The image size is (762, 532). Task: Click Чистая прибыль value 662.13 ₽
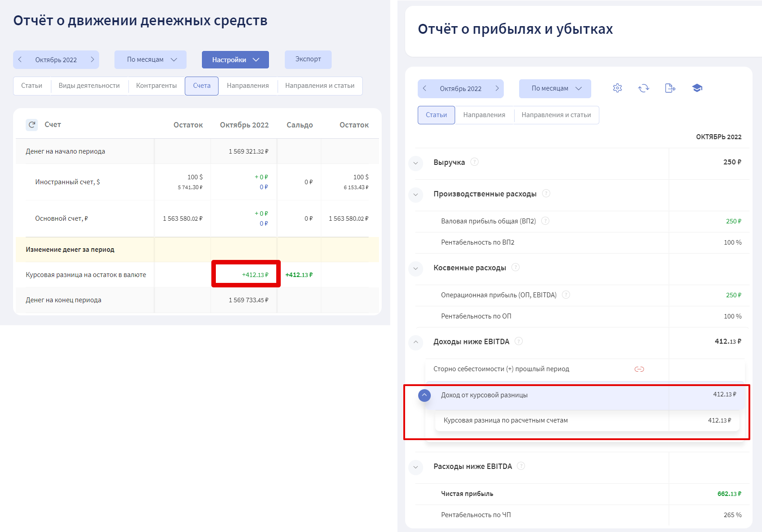pyautogui.click(x=729, y=494)
